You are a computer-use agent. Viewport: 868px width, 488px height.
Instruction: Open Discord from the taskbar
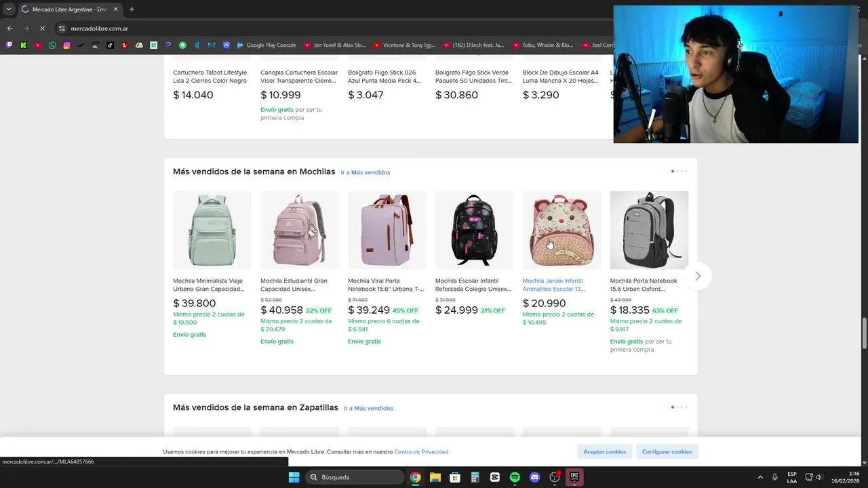click(x=534, y=477)
